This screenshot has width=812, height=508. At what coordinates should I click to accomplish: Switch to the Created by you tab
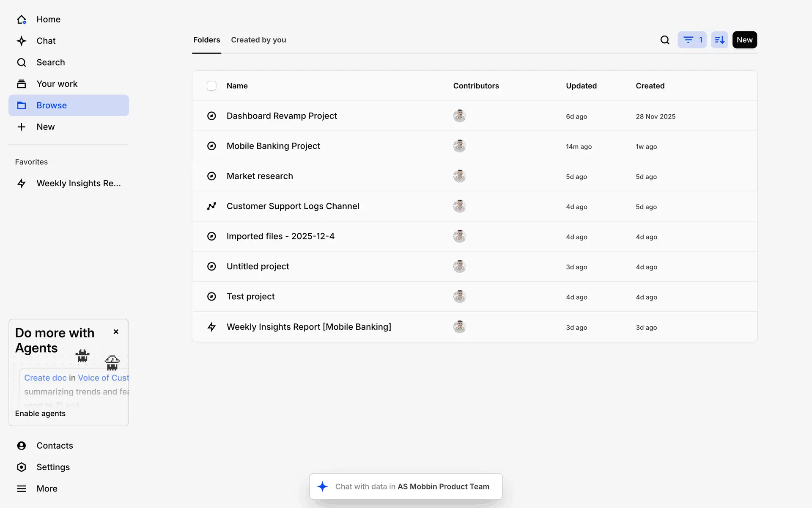(x=258, y=40)
